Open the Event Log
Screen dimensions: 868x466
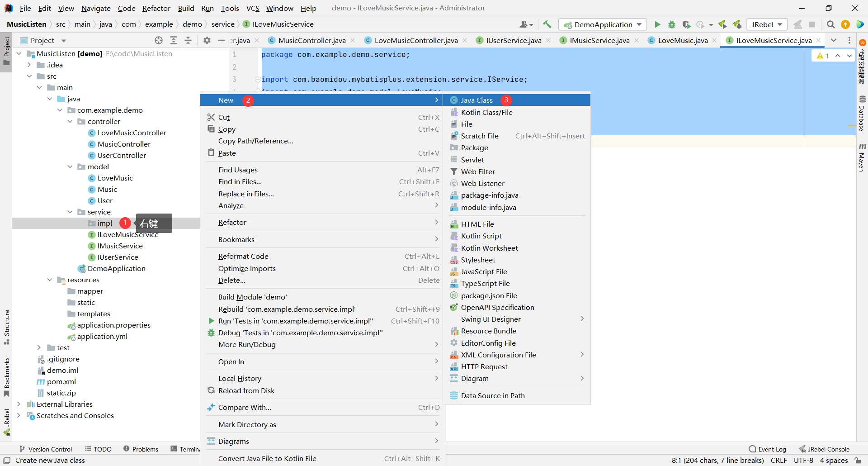[767, 449]
